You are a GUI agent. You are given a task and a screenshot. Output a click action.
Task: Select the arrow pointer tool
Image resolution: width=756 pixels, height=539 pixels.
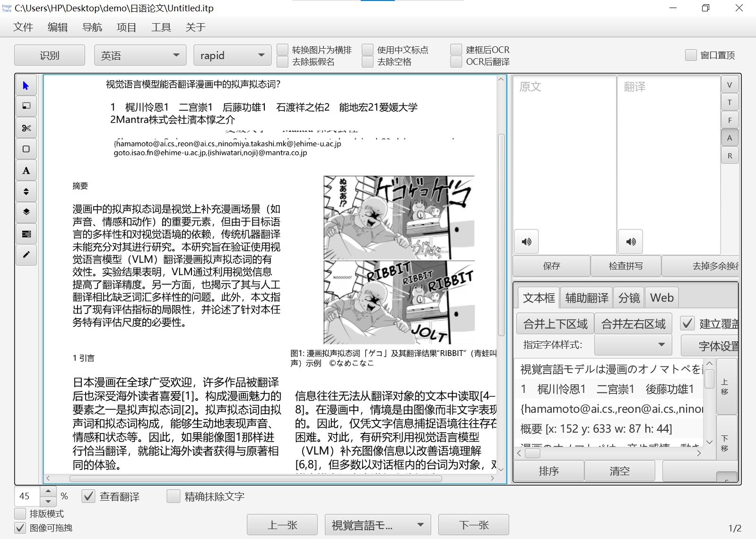click(26, 86)
